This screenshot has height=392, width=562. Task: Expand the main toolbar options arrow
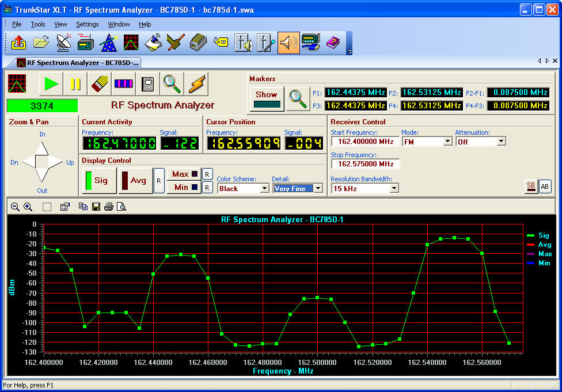[x=350, y=52]
